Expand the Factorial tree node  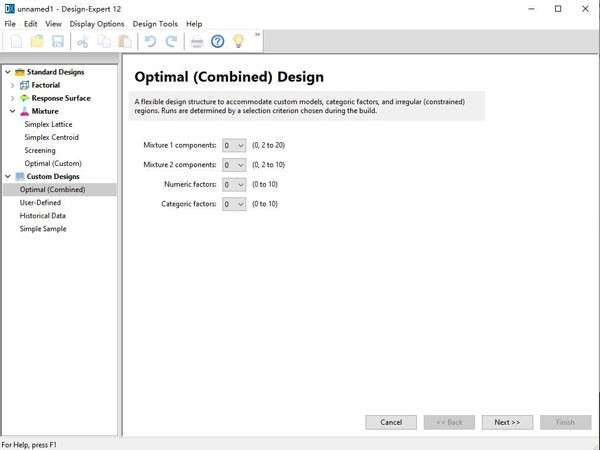pyautogui.click(x=12, y=85)
